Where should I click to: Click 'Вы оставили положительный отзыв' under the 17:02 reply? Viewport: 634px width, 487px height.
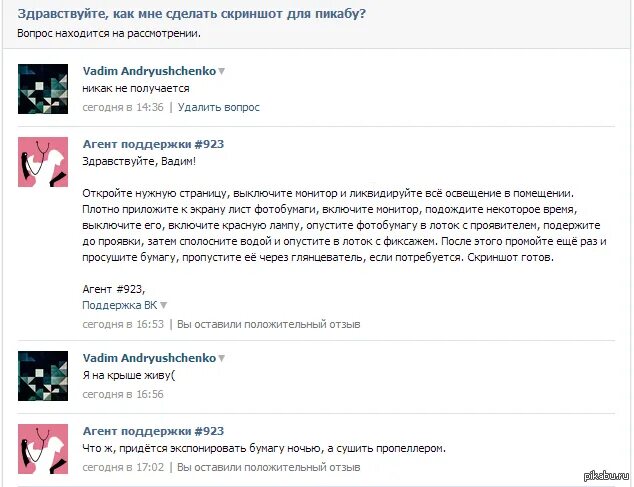[x=268, y=467]
